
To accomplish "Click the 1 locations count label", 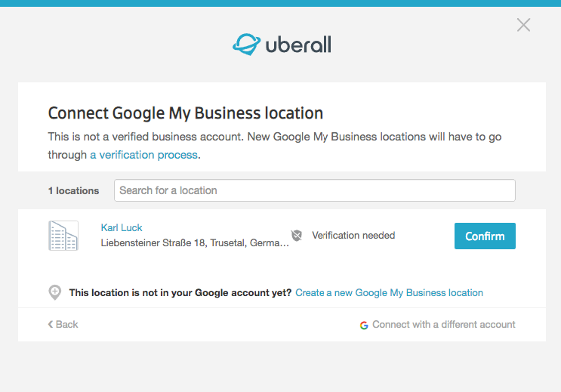I will 74,190.
